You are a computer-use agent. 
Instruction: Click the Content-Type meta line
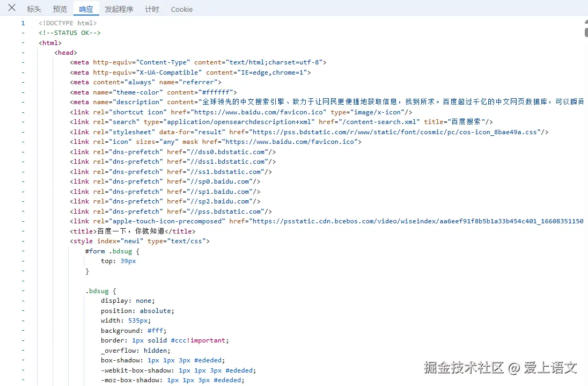coord(198,62)
